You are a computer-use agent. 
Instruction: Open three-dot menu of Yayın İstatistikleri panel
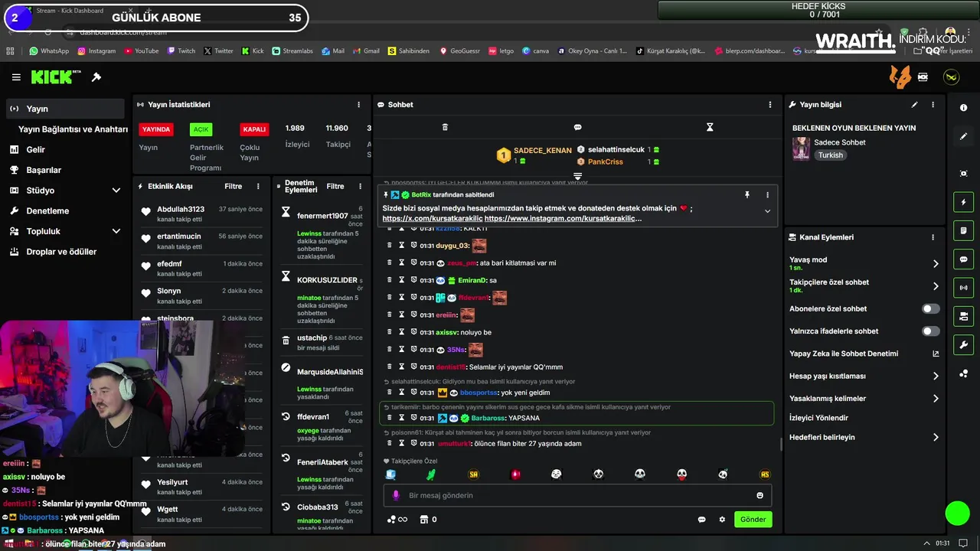pos(358,105)
